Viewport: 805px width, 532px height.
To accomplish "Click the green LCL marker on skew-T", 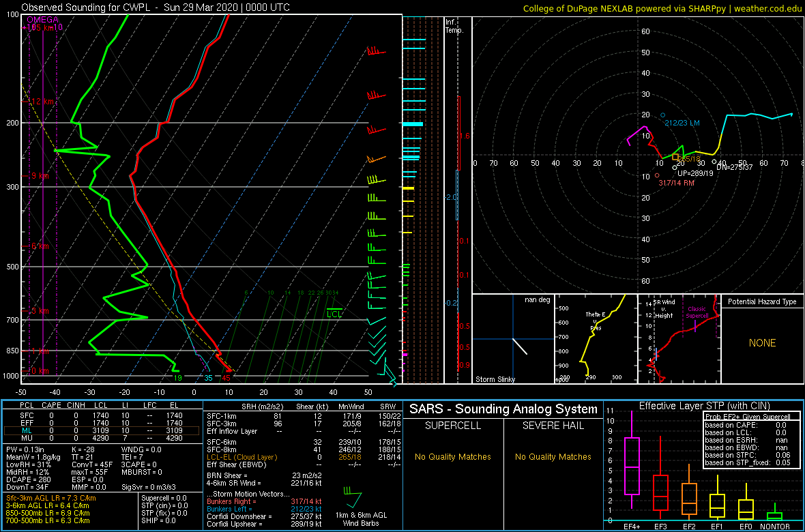I will coord(335,314).
